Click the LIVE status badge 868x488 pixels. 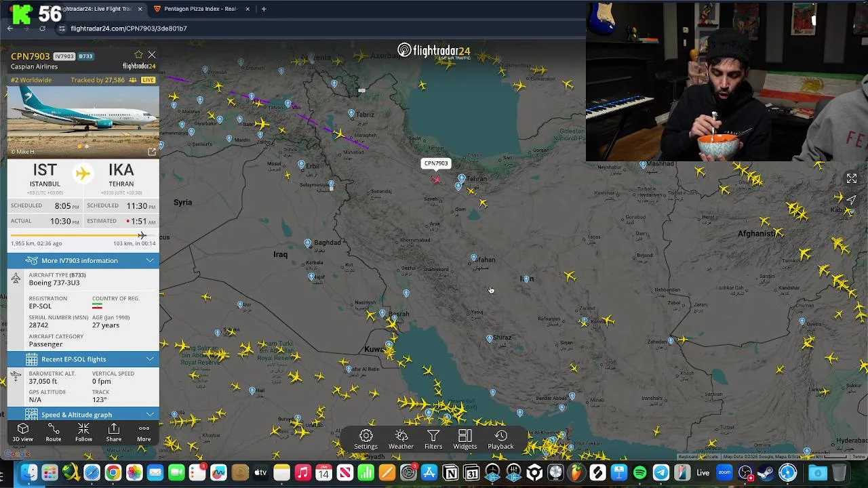point(148,80)
